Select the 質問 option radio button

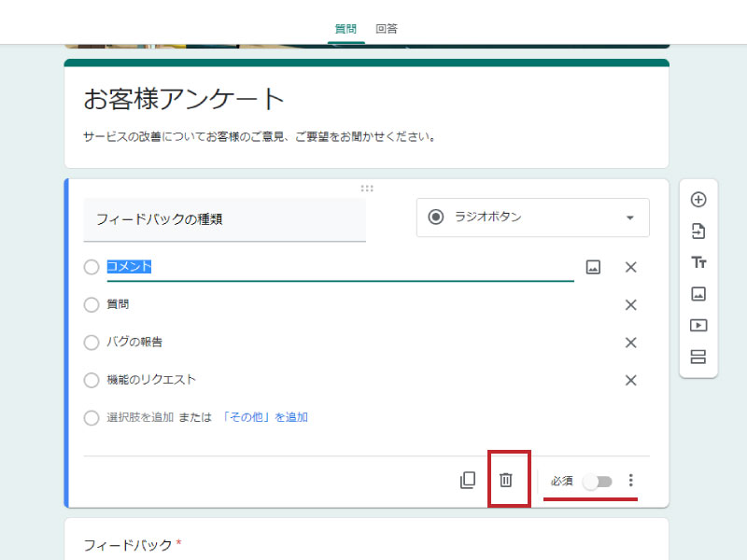point(91,305)
